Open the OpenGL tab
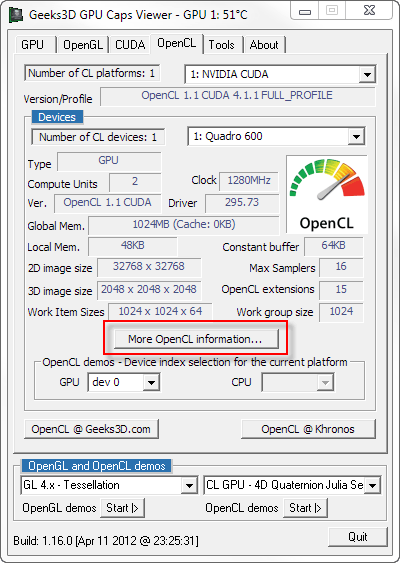 83,45
